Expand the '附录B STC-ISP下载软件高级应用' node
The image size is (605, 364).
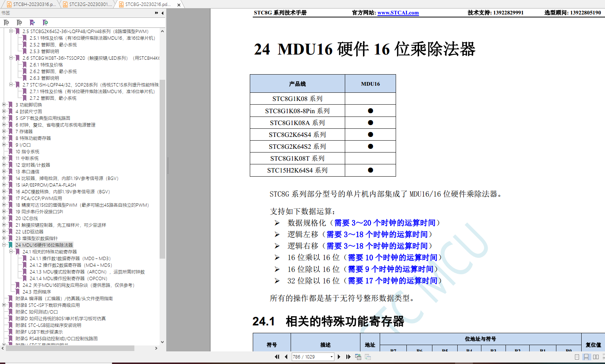coord(4,305)
